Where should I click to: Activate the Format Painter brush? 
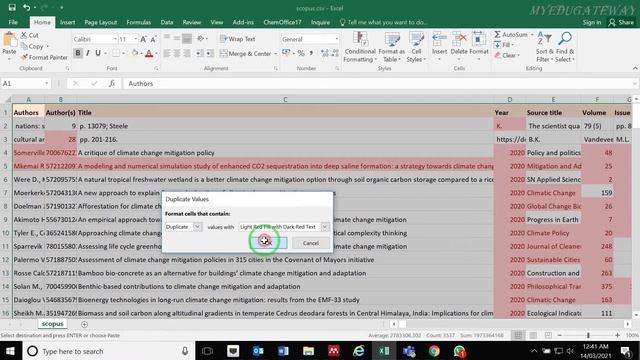tap(24, 57)
